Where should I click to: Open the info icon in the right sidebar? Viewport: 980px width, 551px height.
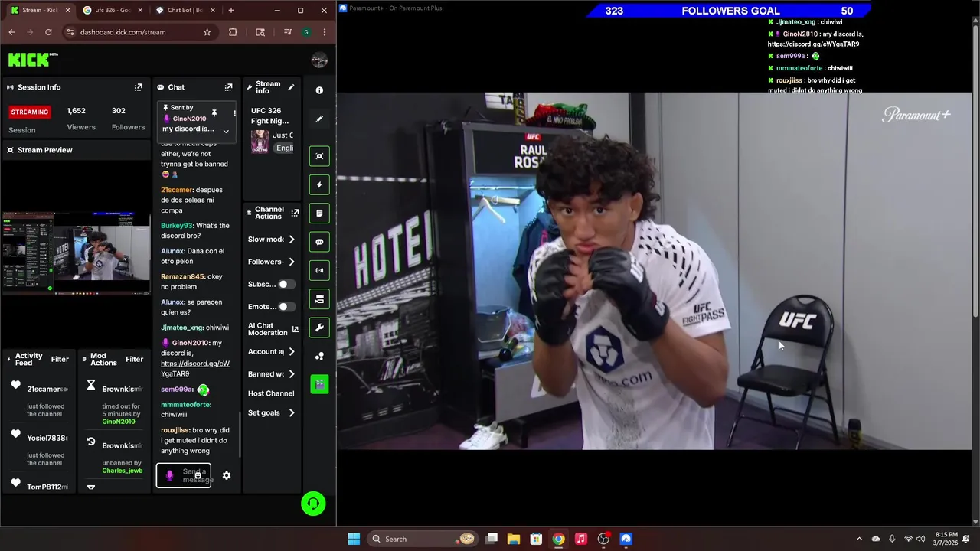[319, 90]
